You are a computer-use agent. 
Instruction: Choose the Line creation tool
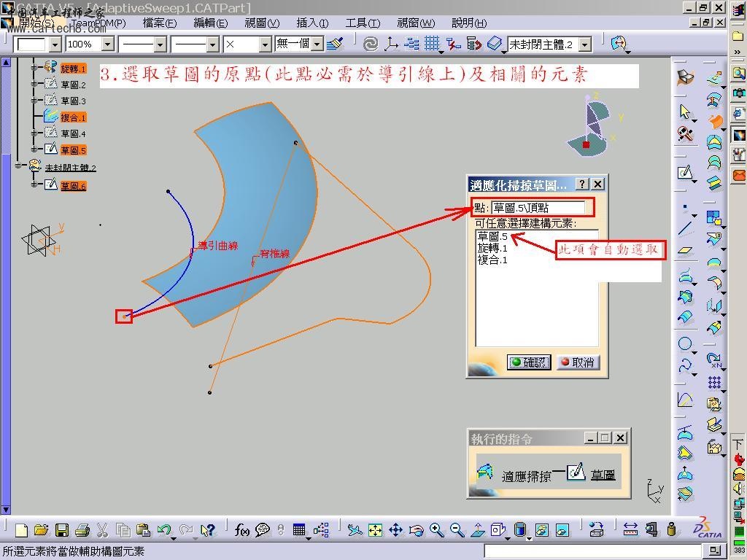tap(684, 228)
